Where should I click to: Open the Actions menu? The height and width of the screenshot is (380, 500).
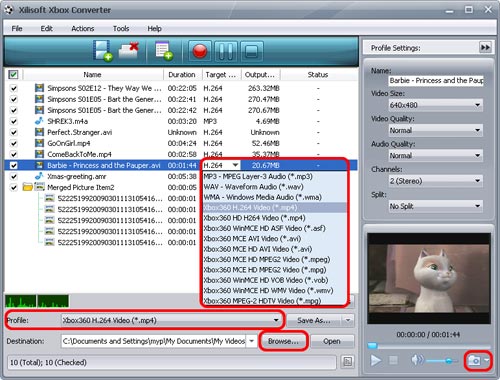pyautogui.click(x=83, y=29)
